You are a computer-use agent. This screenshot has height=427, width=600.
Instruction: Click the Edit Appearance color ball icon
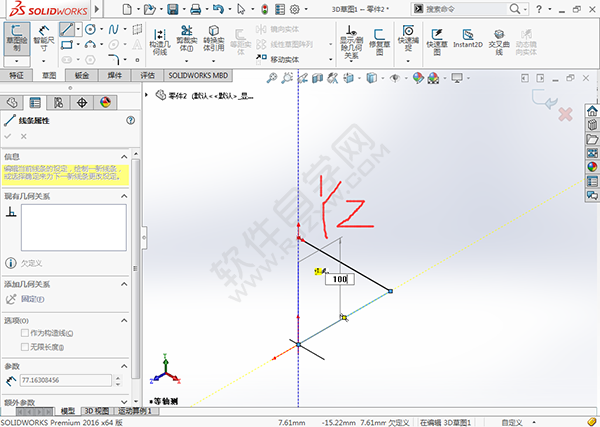(x=418, y=78)
